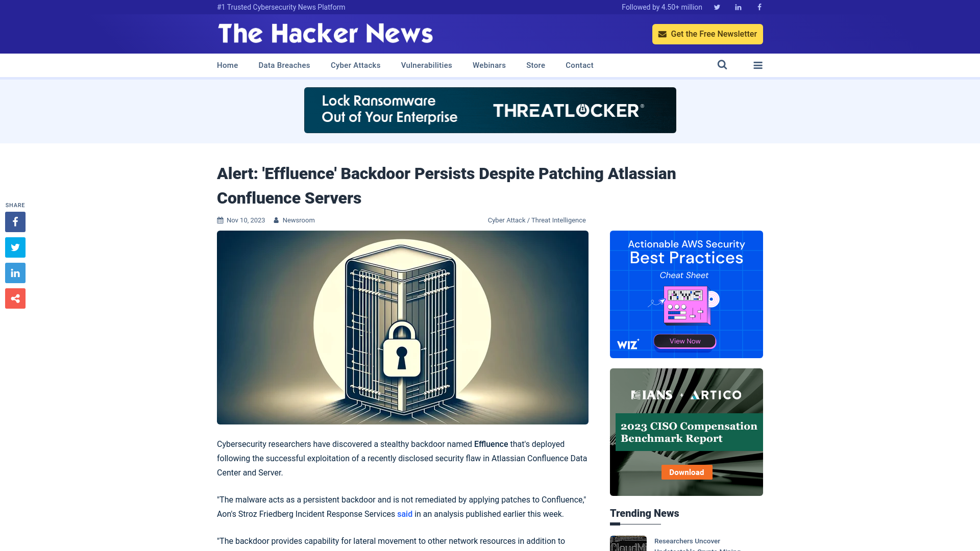
Task: Click the LinkedIn header icon
Action: click(x=739, y=7)
